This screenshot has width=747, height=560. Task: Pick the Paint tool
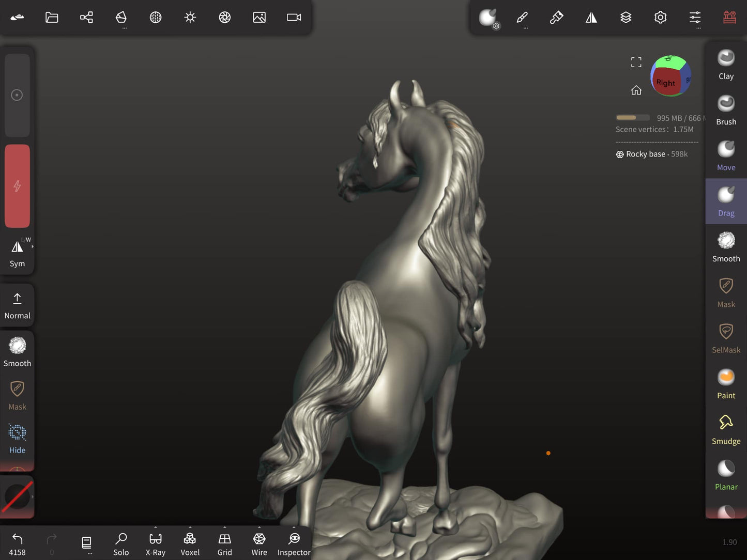pos(726,384)
